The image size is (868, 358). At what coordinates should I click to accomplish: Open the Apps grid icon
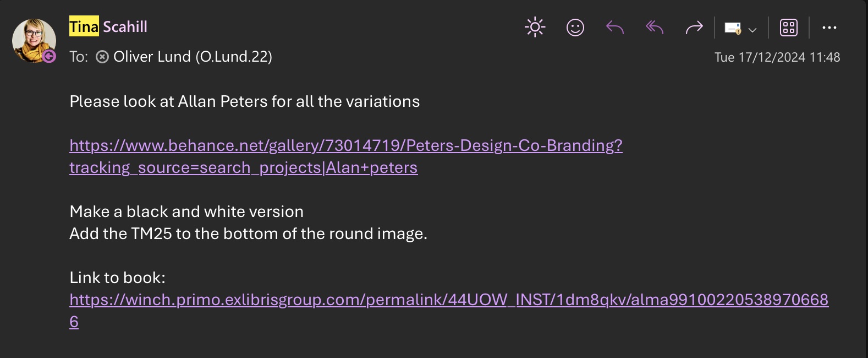click(789, 27)
